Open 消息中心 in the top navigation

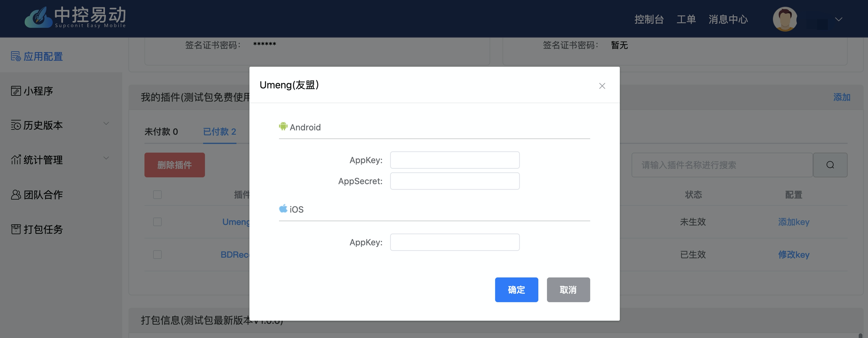pyautogui.click(x=728, y=19)
